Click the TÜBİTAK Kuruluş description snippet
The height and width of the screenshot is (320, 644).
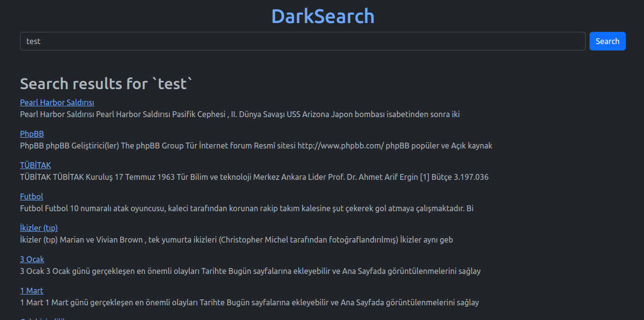(x=254, y=177)
